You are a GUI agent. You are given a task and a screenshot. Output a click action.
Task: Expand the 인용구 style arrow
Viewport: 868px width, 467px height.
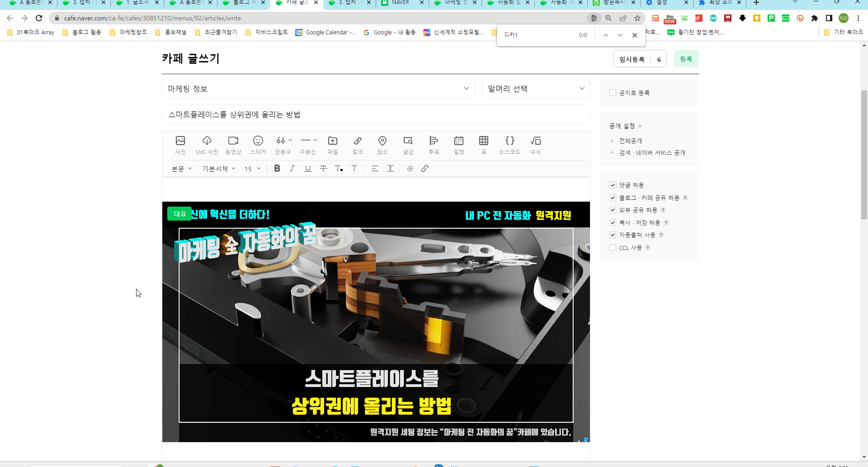click(x=290, y=140)
